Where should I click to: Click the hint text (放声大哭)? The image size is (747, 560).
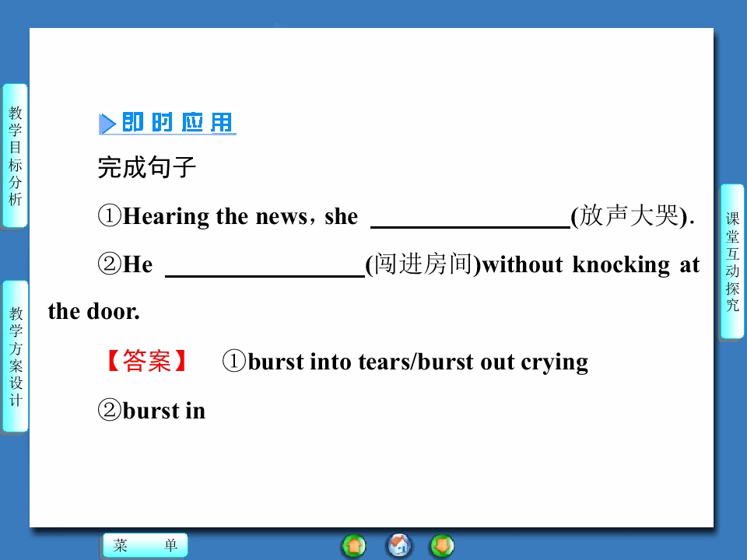click(630, 215)
